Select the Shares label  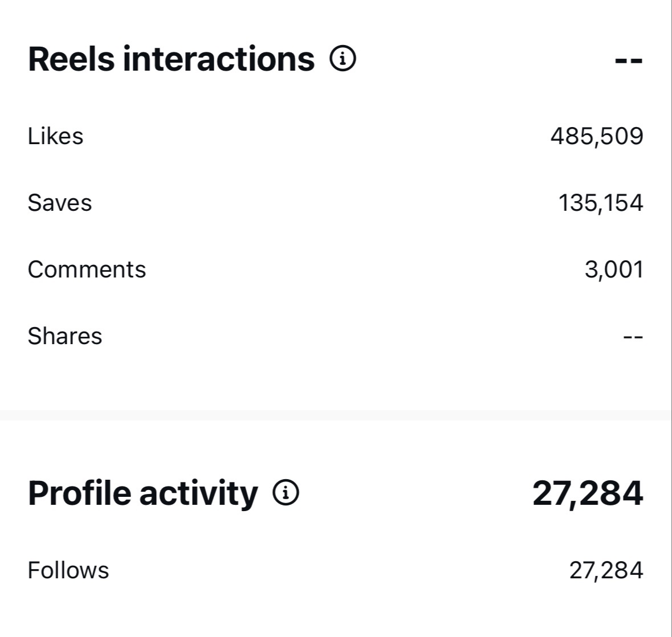(x=65, y=336)
